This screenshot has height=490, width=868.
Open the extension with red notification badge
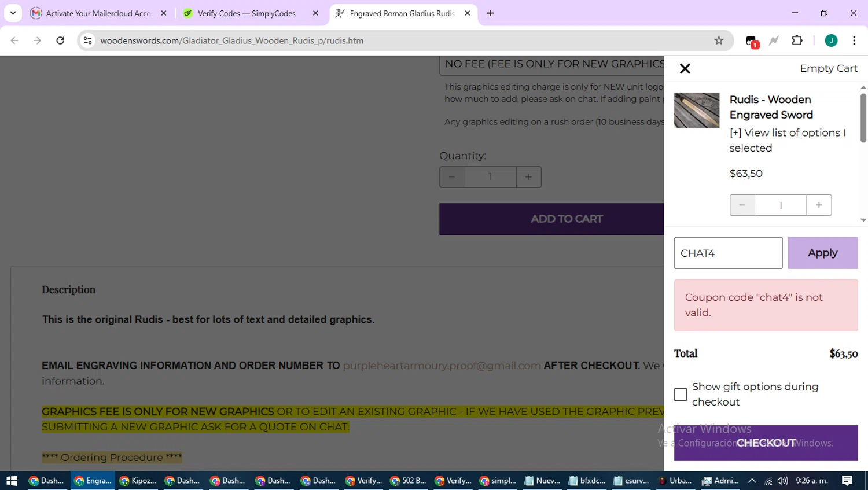(751, 41)
